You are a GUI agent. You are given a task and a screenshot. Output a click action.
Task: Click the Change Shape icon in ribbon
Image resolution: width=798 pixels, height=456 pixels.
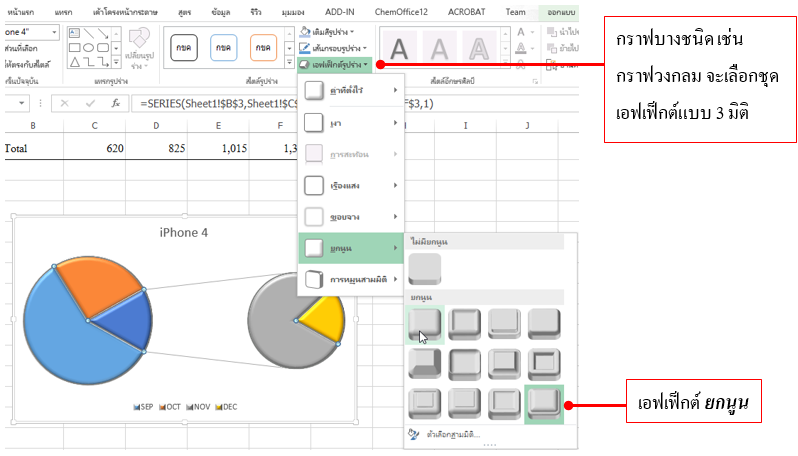coord(140,47)
